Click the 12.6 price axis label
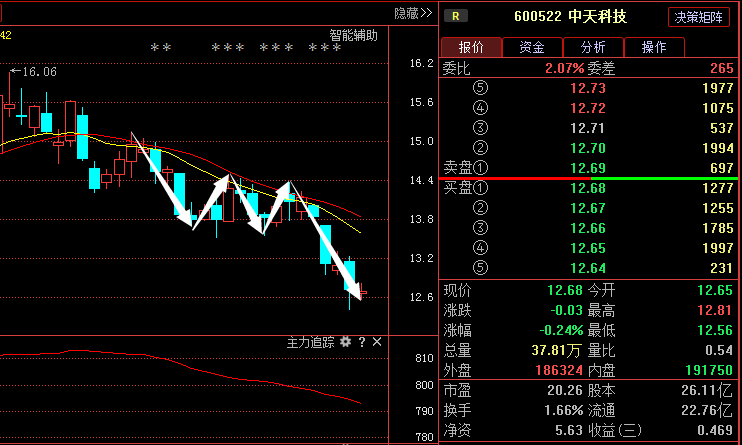742x445 pixels. [421, 297]
